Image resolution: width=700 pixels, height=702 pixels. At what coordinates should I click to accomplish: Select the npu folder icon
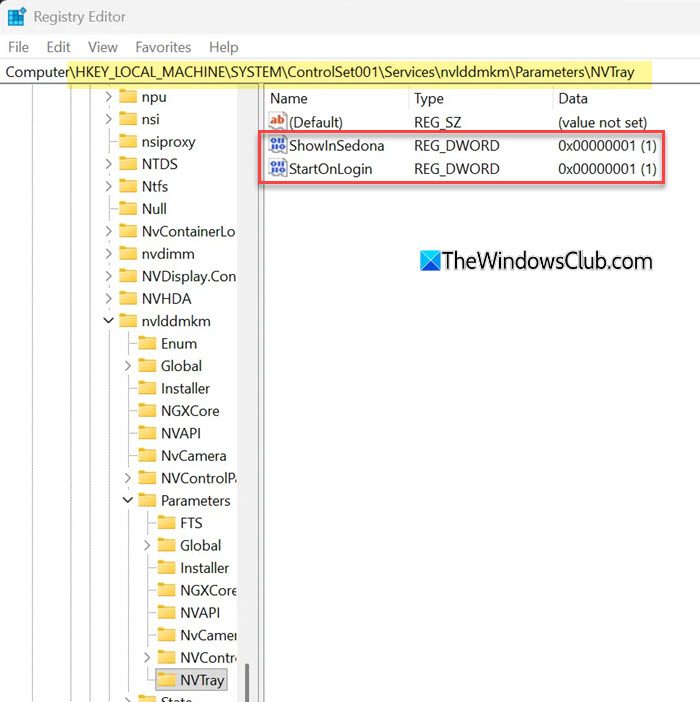coord(128,96)
